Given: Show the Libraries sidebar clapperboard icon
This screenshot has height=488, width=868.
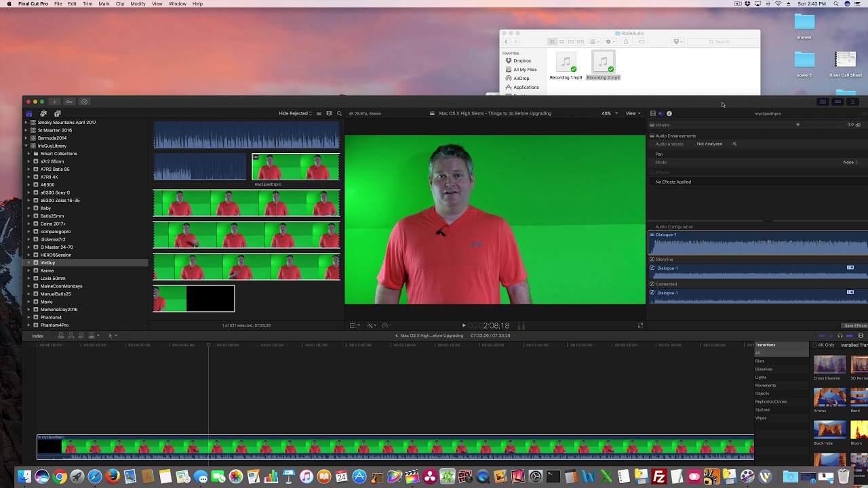Looking at the screenshot, I should tap(29, 113).
